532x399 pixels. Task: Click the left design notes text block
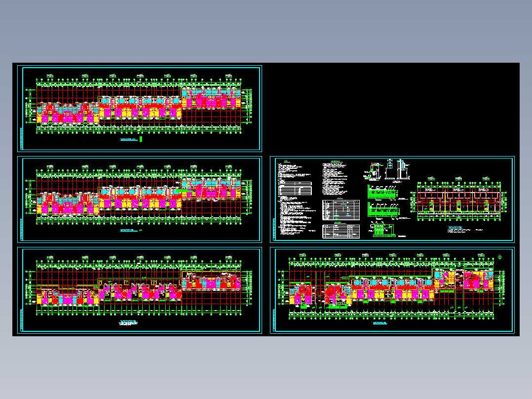[296, 198]
